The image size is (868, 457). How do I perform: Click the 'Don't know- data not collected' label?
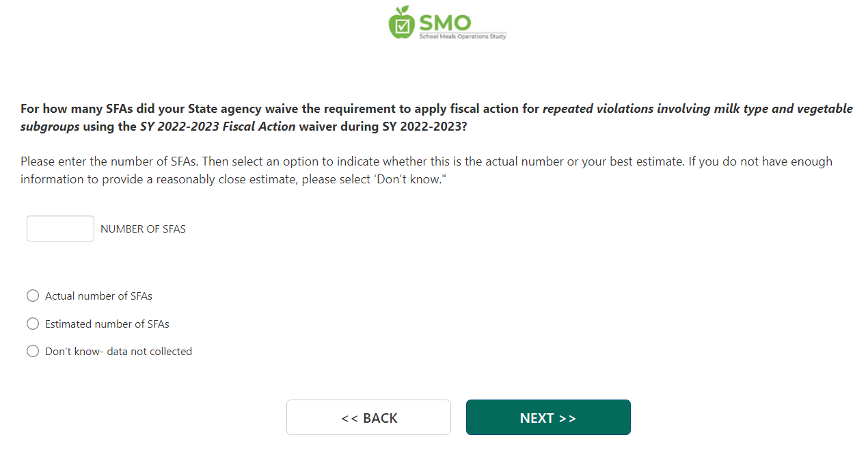pos(118,352)
